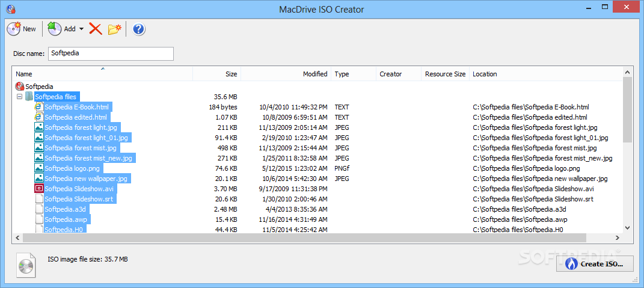Open help via blue question mark icon
644x288 pixels.
[x=140, y=29]
